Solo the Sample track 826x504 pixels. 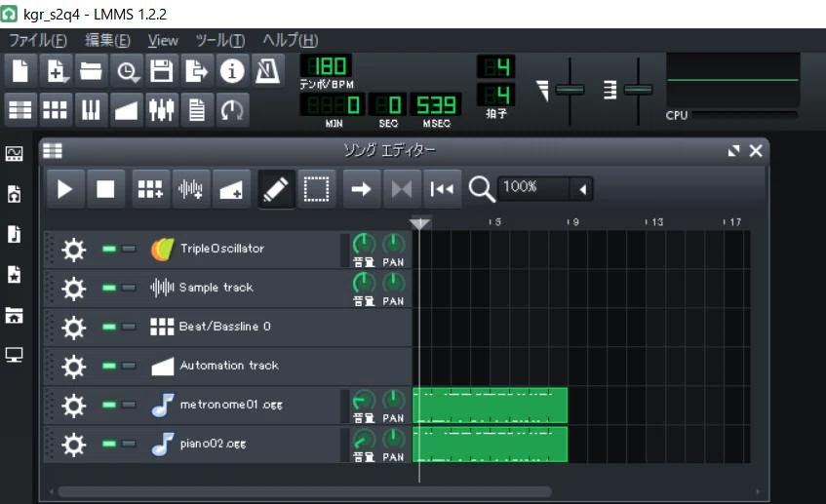pos(129,288)
